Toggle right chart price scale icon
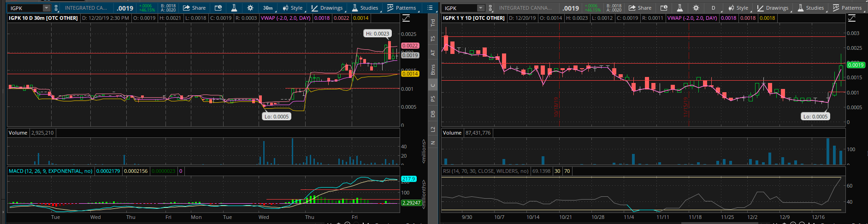The height and width of the screenshot is (224, 868). pyautogui.click(x=852, y=18)
